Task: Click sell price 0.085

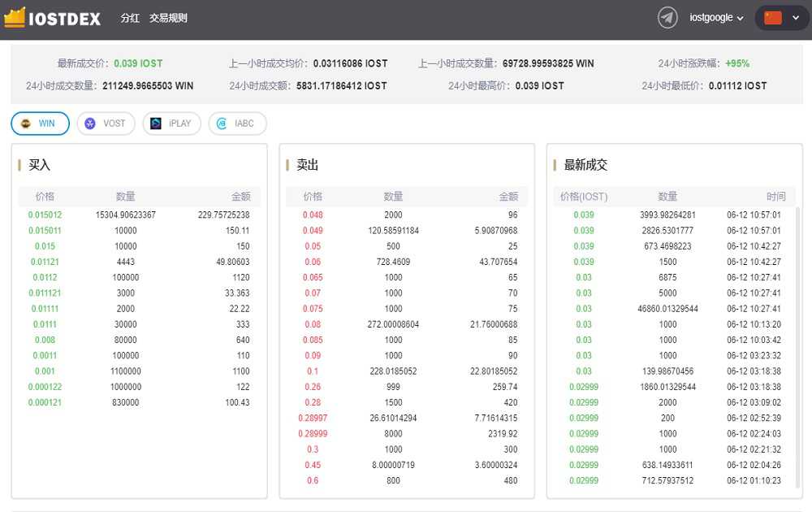Action: 313,340
